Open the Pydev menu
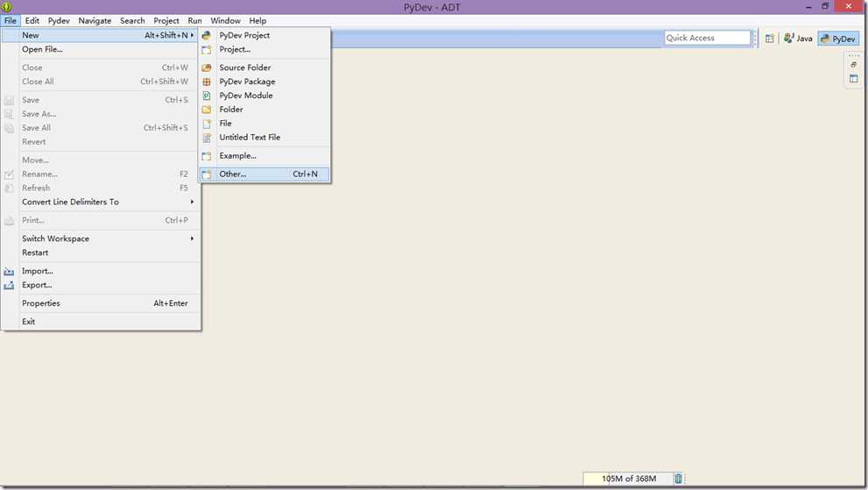This screenshot has height=490, width=868. point(59,20)
